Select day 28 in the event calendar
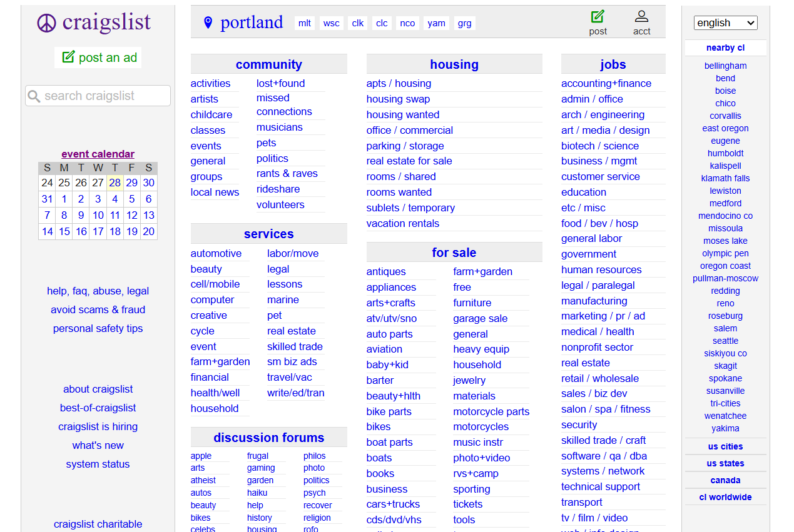 coord(115,183)
